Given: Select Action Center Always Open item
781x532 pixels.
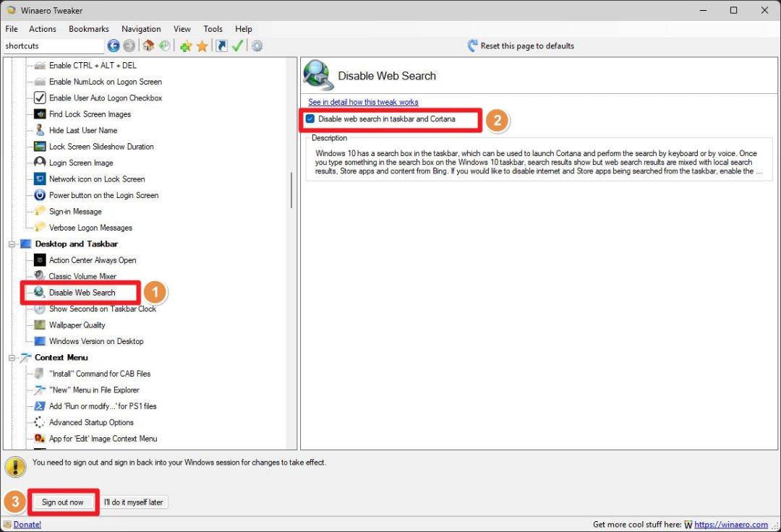Looking at the screenshot, I should (93, 259).
